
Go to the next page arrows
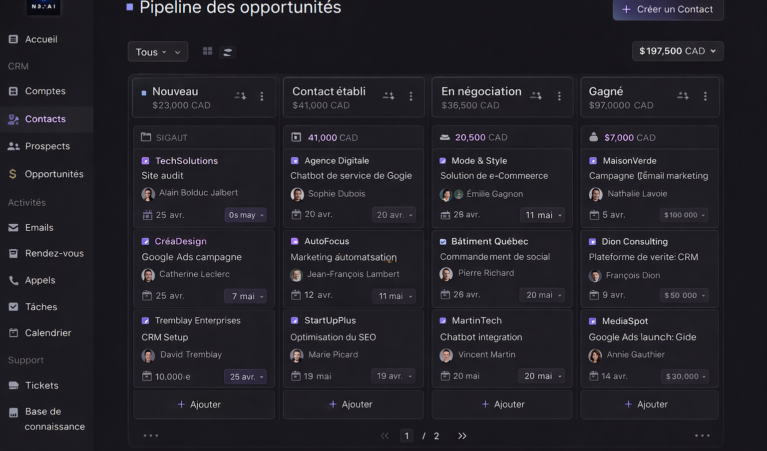462,436
